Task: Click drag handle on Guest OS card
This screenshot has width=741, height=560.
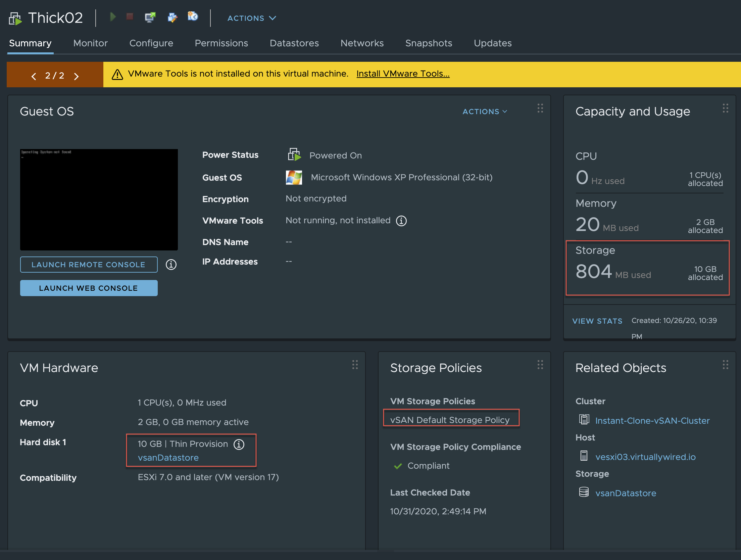Action: pos(540,108)
